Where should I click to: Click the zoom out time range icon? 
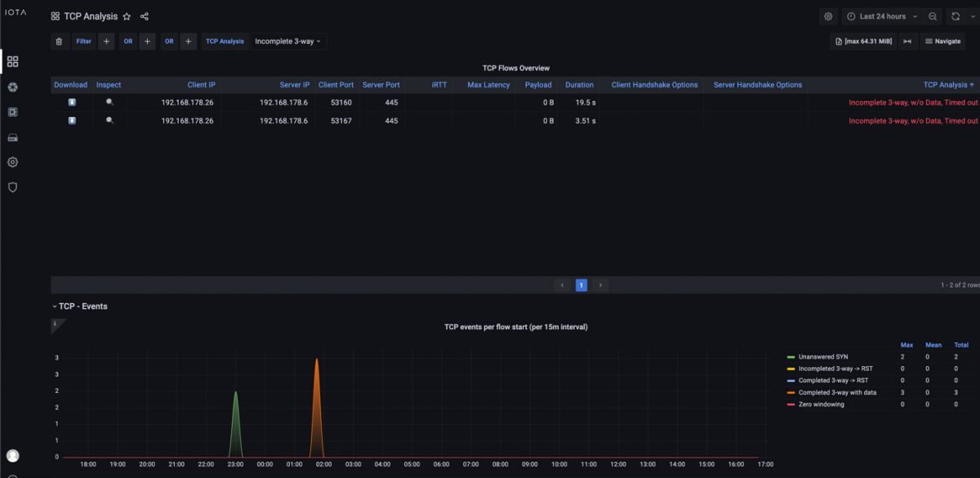[932, 16]
